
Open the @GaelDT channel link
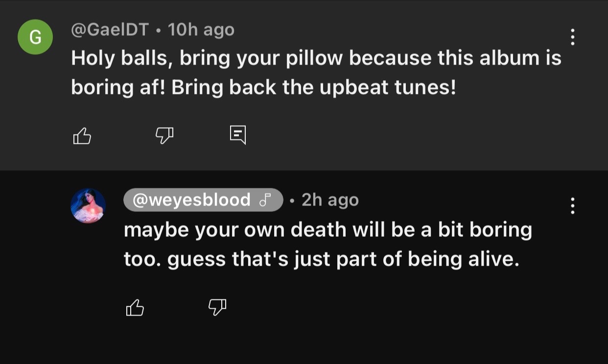tap(110, 30)
